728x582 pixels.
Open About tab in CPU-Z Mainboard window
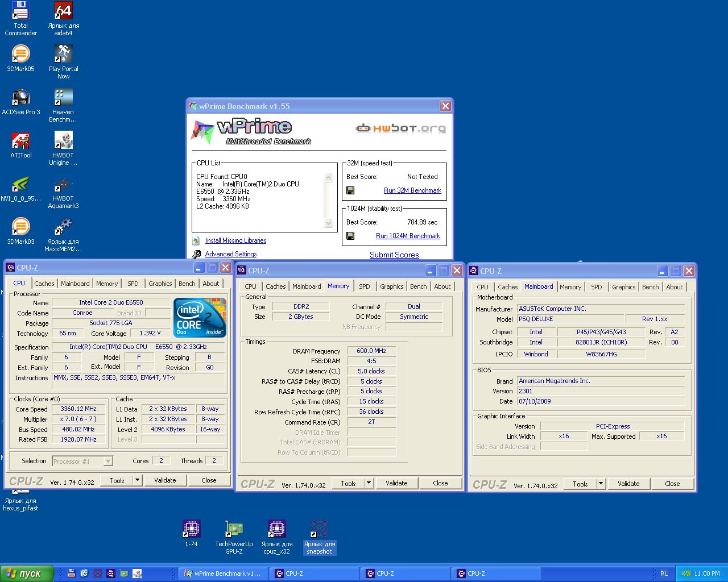pyautogui.click(x=675, y=287)
